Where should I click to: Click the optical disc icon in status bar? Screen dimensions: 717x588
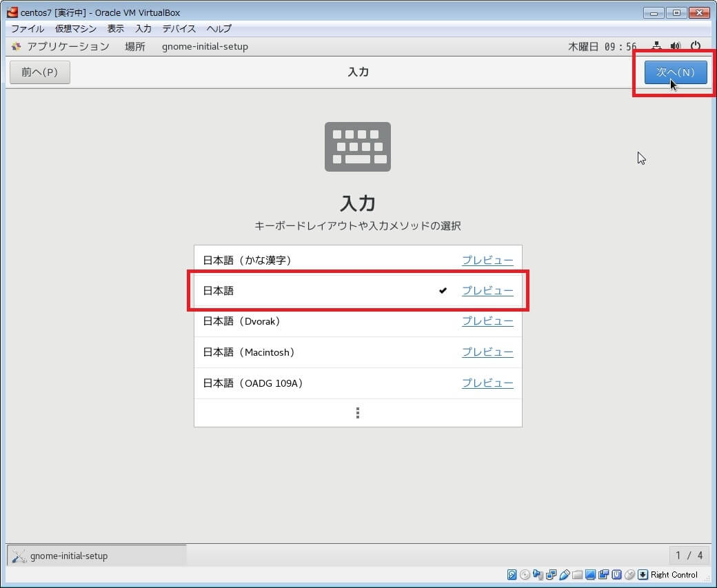pyautogui.click(x=525, y=575)
